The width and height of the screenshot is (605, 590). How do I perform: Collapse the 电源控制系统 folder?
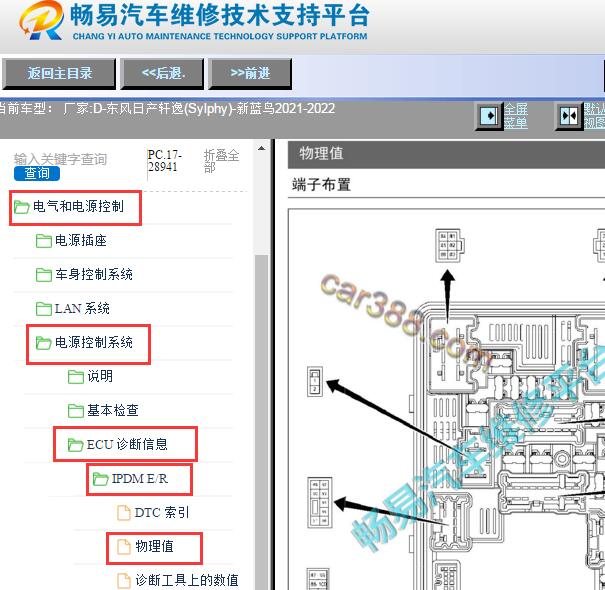94,342
